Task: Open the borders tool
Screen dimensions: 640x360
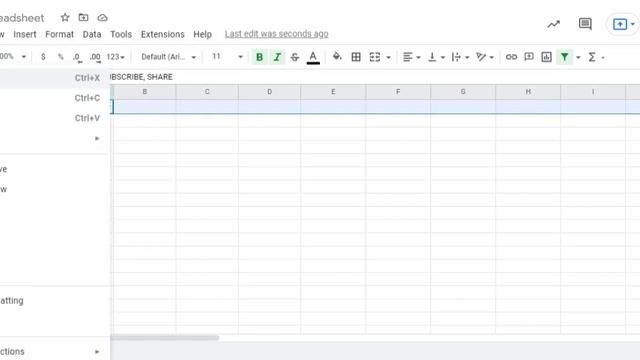Action: (x=356, y=57)
